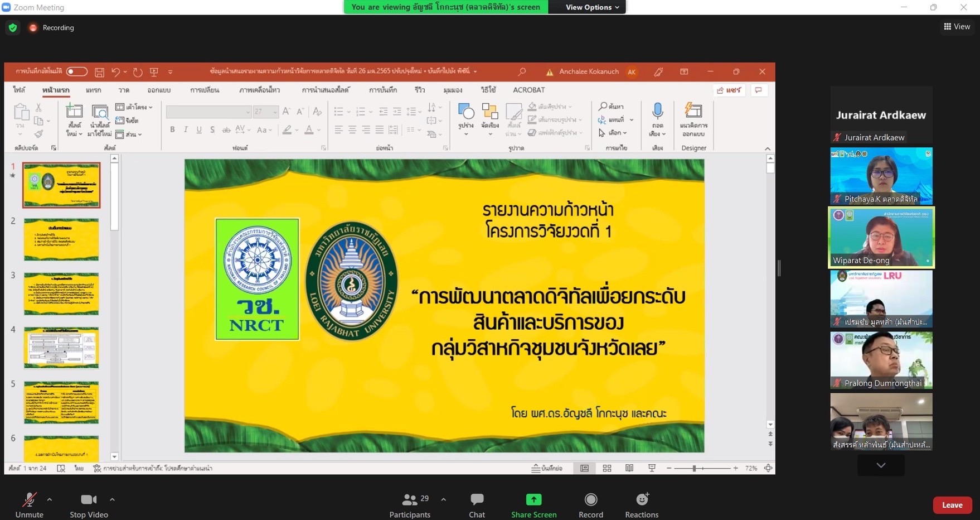This screenshot has height=520, width=980.
Task: Click the Dictate microphone icon
Action: coord(658,110)
